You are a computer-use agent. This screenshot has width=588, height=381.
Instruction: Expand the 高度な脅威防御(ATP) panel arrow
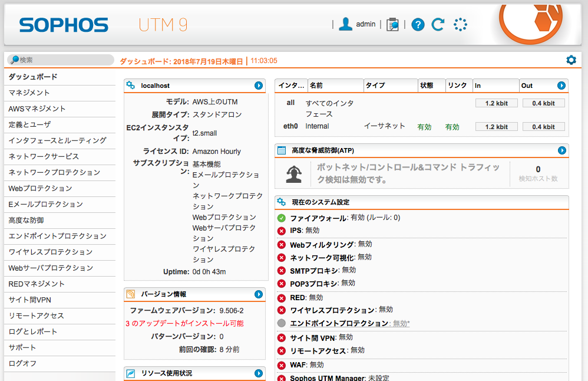tap(562, 150)
